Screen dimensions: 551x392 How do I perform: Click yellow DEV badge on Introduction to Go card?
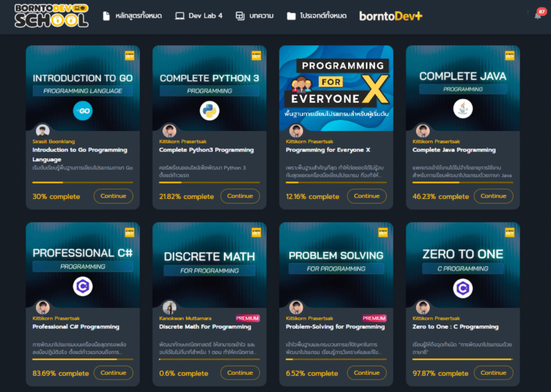click(129, 55)
